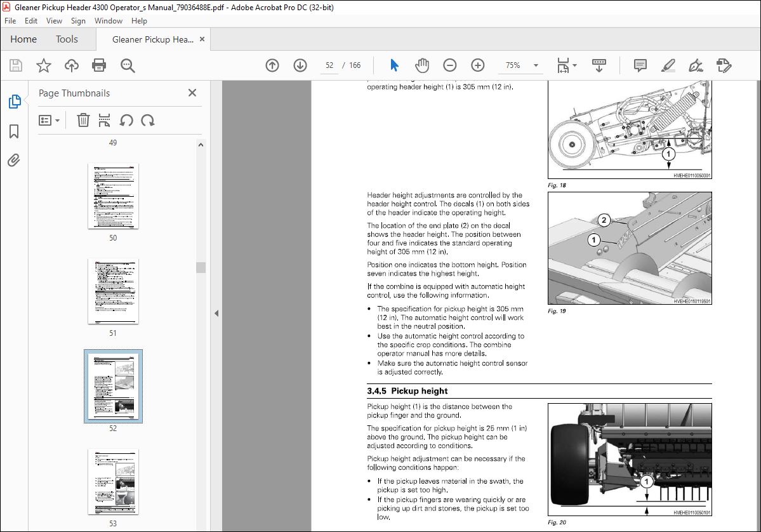Click the thumbnails scroll up arrow
Viewport: 761px width, 532px height.
pyautogui.click(x=201, y=145)
